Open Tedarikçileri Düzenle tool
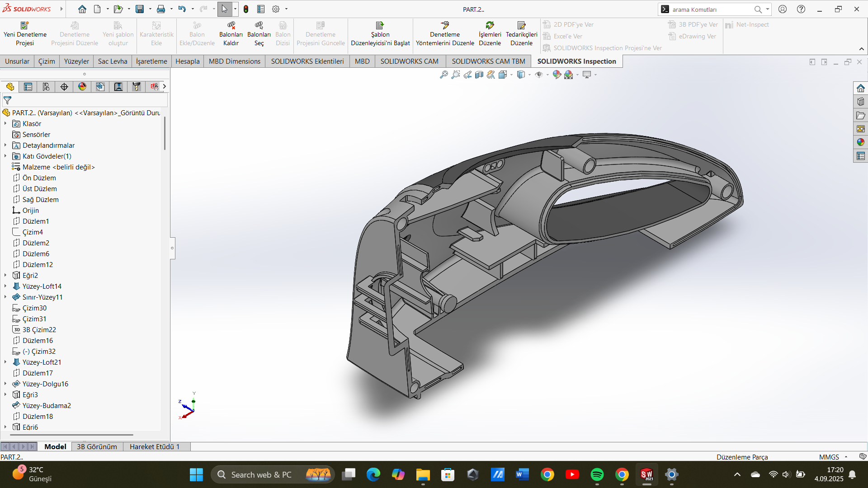Viewport: 868px width, 488px height. tap(521, 34)
